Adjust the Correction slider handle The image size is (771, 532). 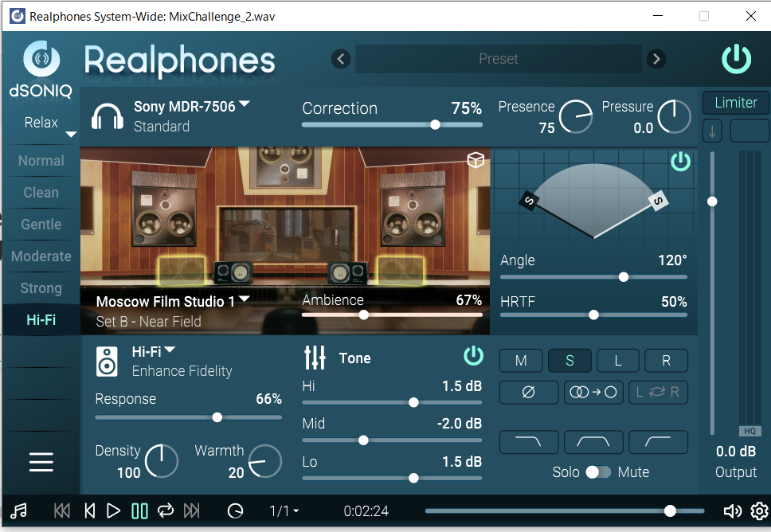(x=435, y=125)
